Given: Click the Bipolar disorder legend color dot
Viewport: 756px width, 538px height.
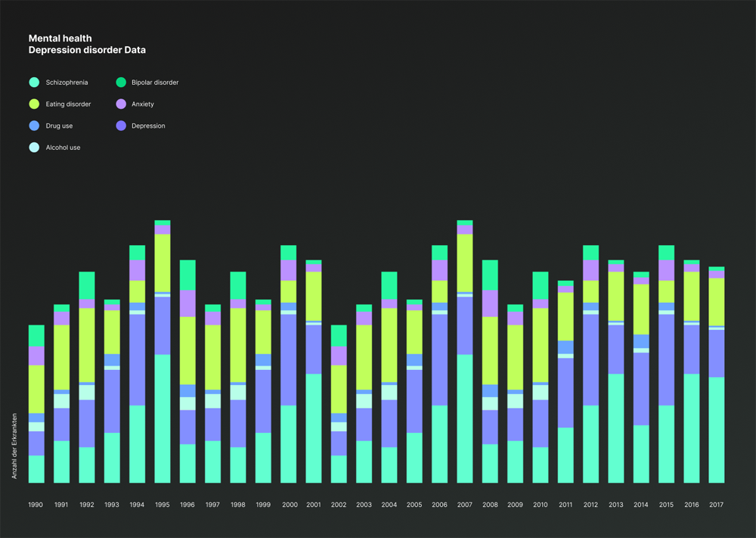Looking at the screenshot, I should coord(121,82).
